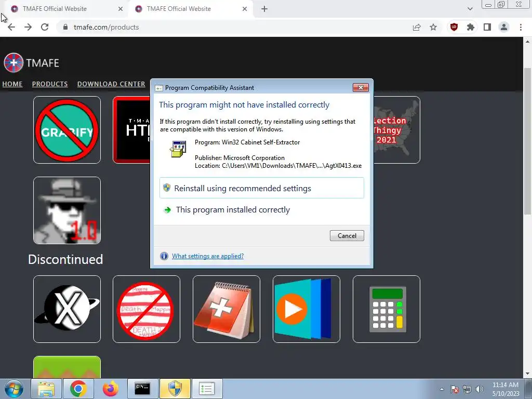Go back to the previous page
Image resolution: width=532 pixels, height=399 pixels.
tap(11, 27)
